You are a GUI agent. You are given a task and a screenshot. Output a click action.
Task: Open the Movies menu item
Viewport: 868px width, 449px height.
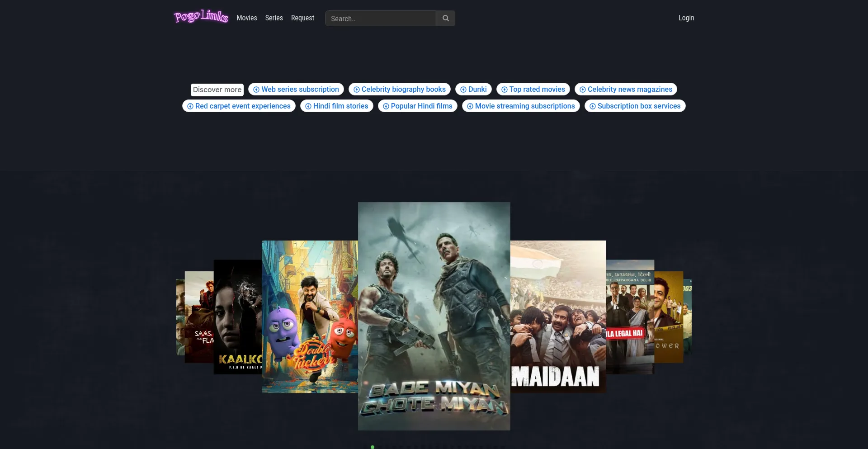tap(246, 18)
